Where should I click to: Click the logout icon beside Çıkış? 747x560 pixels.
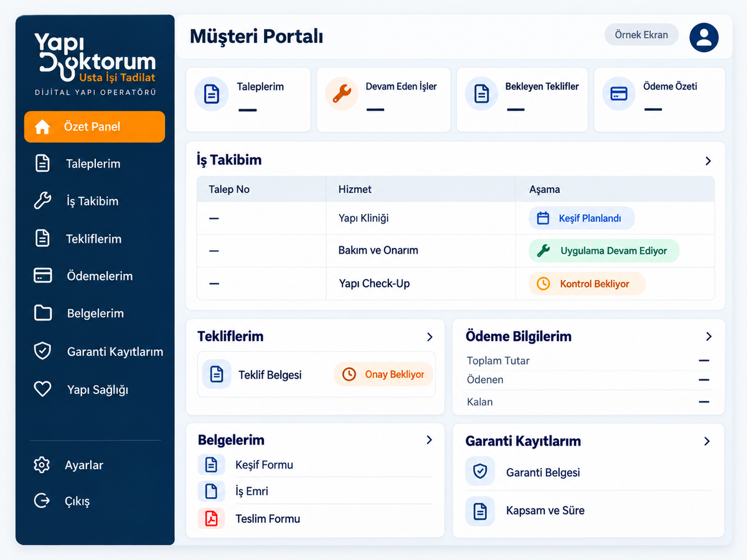pos(42,501)
